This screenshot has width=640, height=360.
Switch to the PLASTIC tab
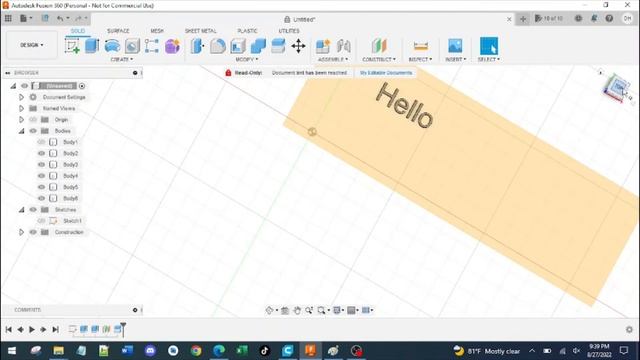[x=247, y=31]
